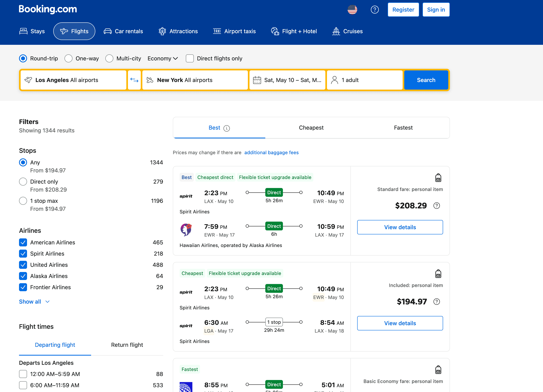Click the blue Search button
Viewport: 543px width, 392px height.
coord(426,80)
